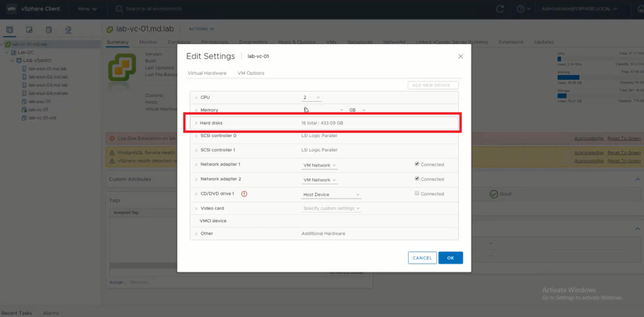Open Network adapter 2 VM Network dropdown

click(319, 180)
